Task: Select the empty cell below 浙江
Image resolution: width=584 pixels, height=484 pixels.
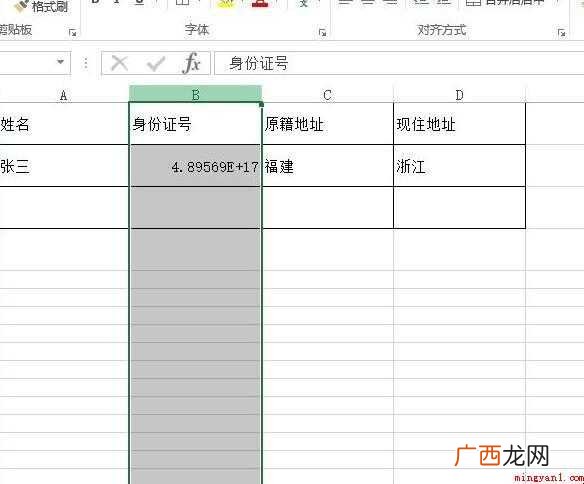Action: (x=460, y=208)
